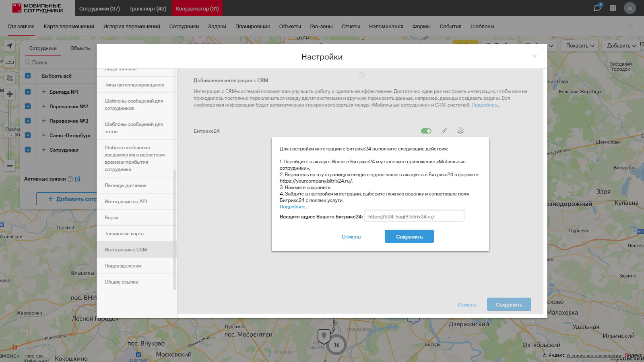Open Активные заявки in external window icon
The height and width of the screenshot is (362, 644).
click(78, 179)
